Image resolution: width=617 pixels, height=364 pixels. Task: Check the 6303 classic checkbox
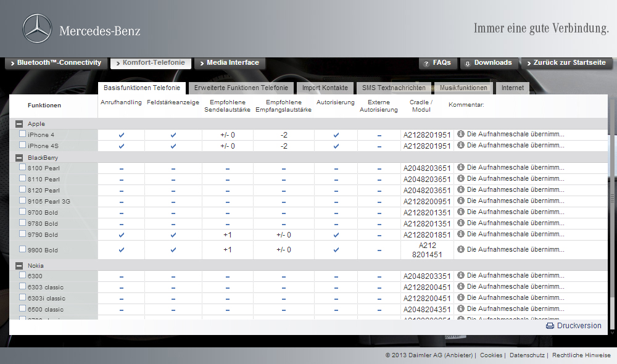point(23,287)
